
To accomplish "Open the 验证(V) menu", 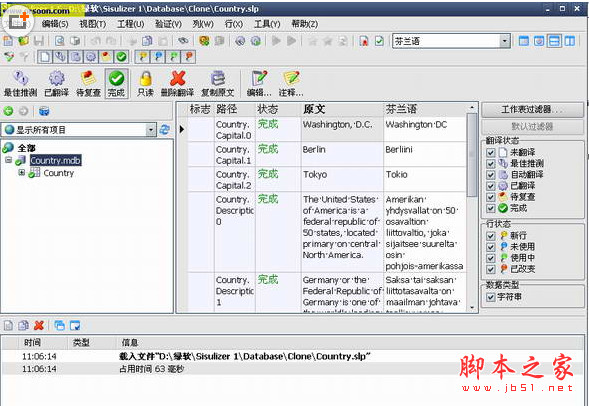I will 168,24.
